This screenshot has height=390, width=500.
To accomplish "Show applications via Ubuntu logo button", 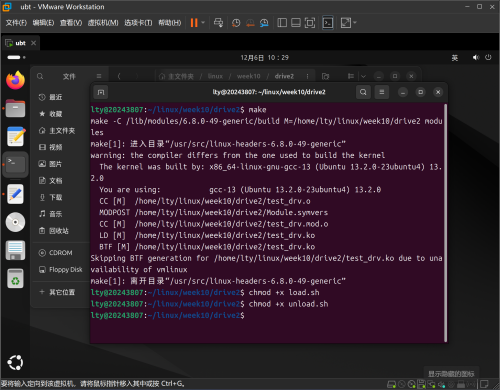I will click(15, 363).
